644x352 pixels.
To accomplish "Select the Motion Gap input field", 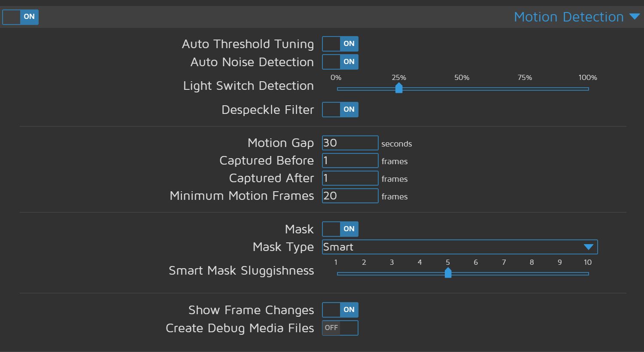I will click(350, 143).
